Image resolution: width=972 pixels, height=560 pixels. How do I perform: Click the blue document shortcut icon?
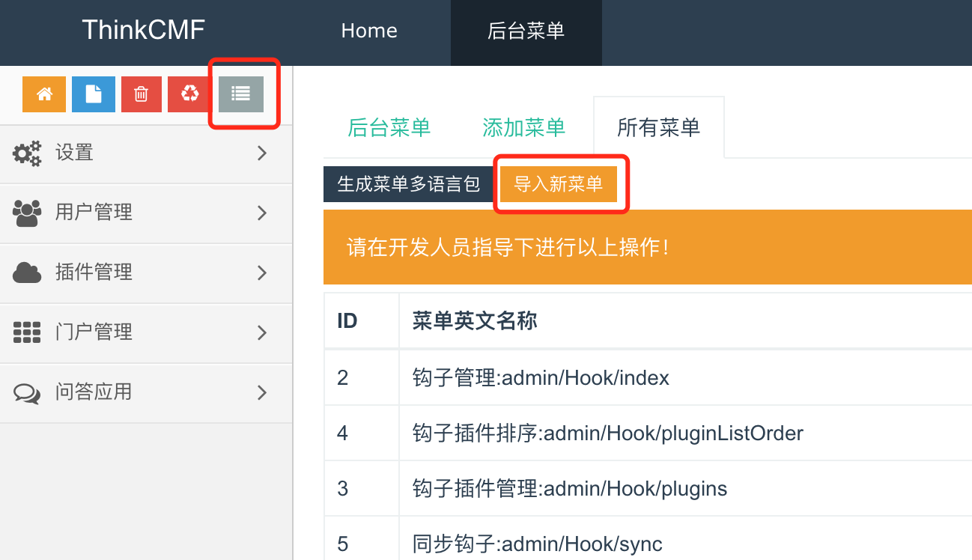(x=94, y=94)
